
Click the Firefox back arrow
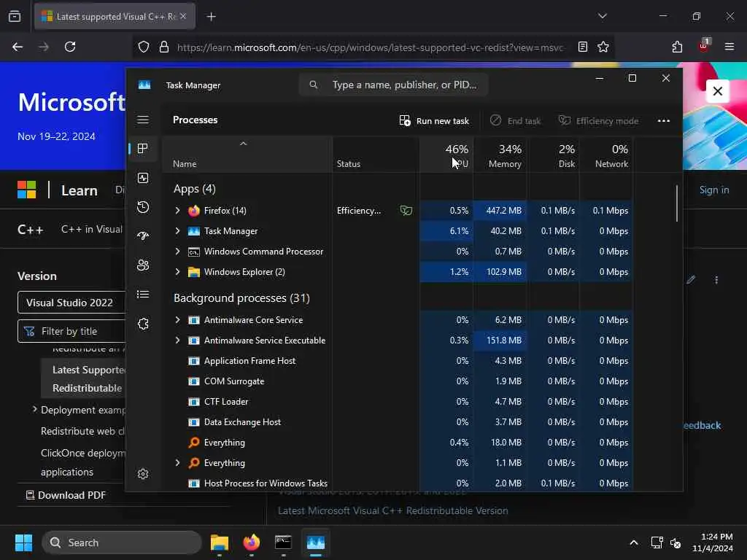click(x=18, y=47)
